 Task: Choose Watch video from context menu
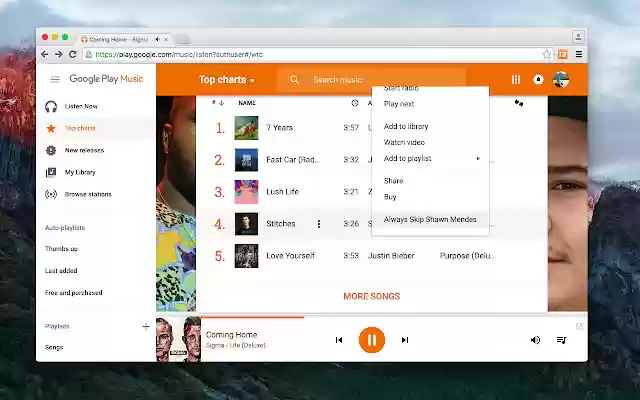click(x=404, y=142)
